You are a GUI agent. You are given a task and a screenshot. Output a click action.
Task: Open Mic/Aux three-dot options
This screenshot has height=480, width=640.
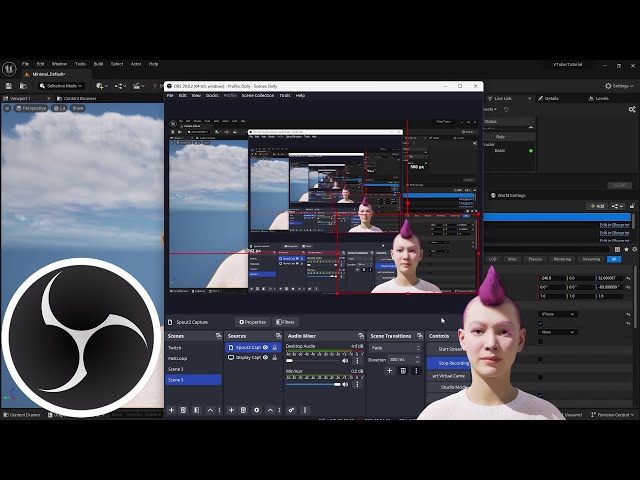(357, 384)
